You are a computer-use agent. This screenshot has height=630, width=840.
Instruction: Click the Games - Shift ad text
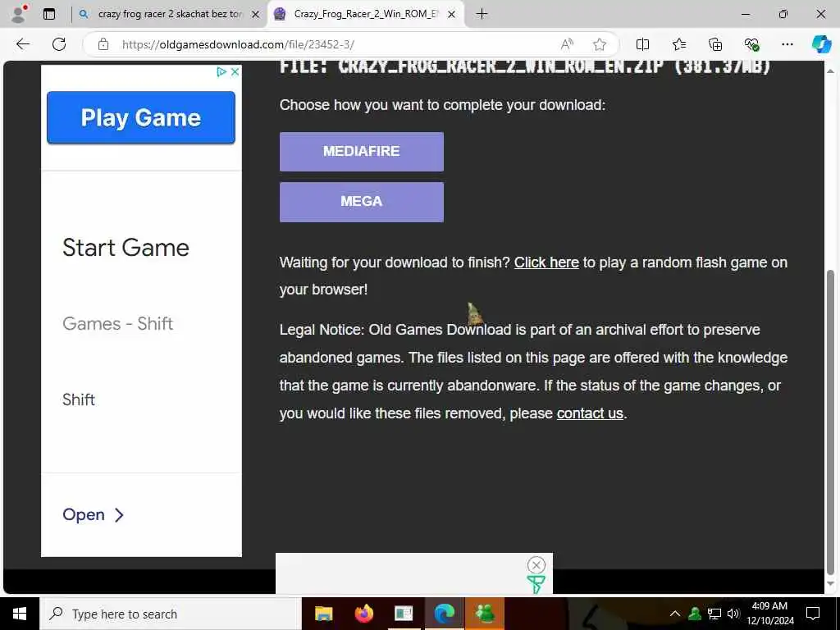[x=118, y=323]
